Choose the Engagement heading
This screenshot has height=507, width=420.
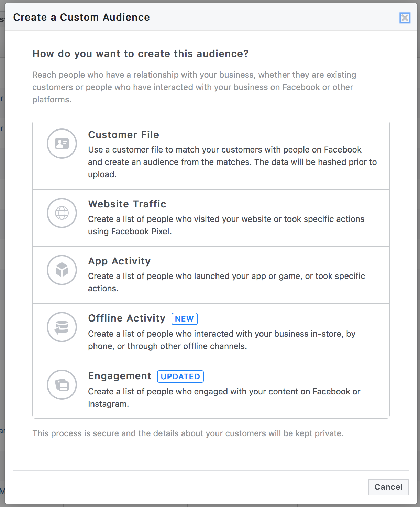120,376
